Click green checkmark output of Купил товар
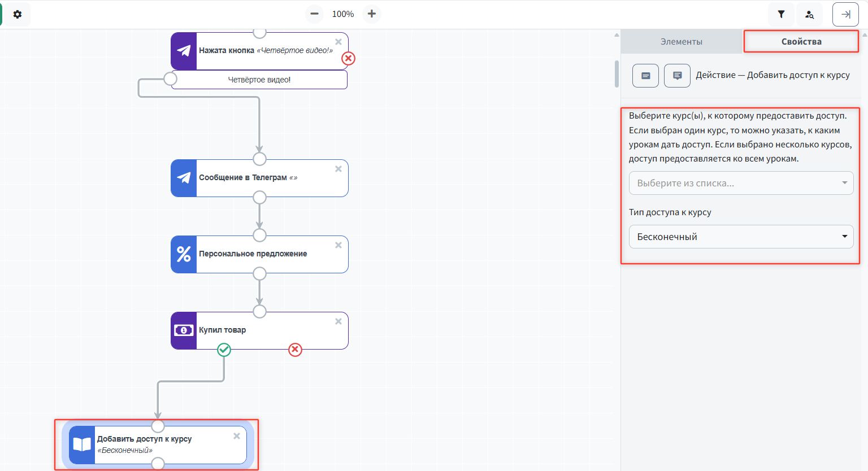Viewport: 868px width, 471px height. (224, 350)
